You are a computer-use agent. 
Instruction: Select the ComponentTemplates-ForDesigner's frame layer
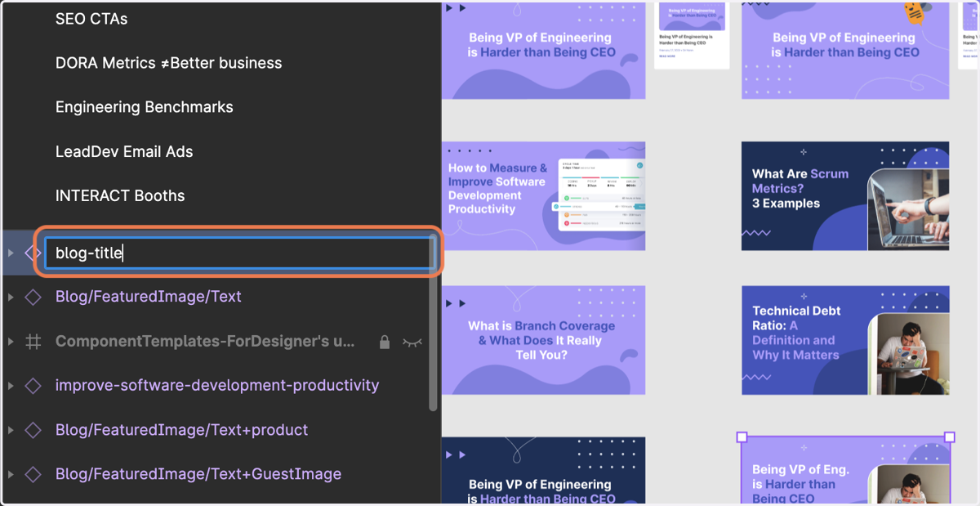pyautogui.click(x=205, y=342)
